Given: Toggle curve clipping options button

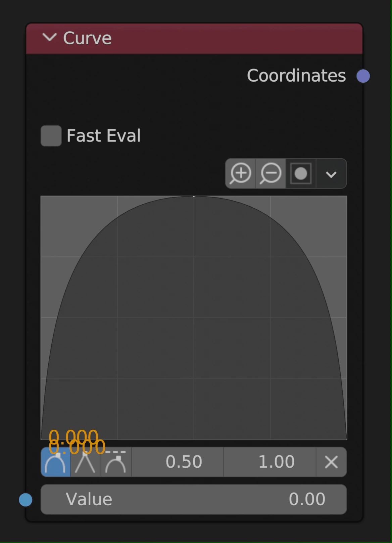Looking at the screenshot, I should (x=301, y=174).
